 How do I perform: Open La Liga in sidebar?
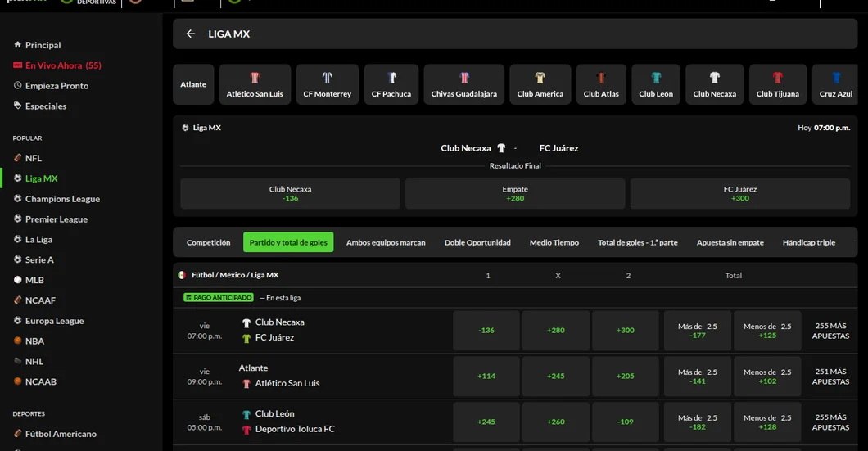click(33, 240)
